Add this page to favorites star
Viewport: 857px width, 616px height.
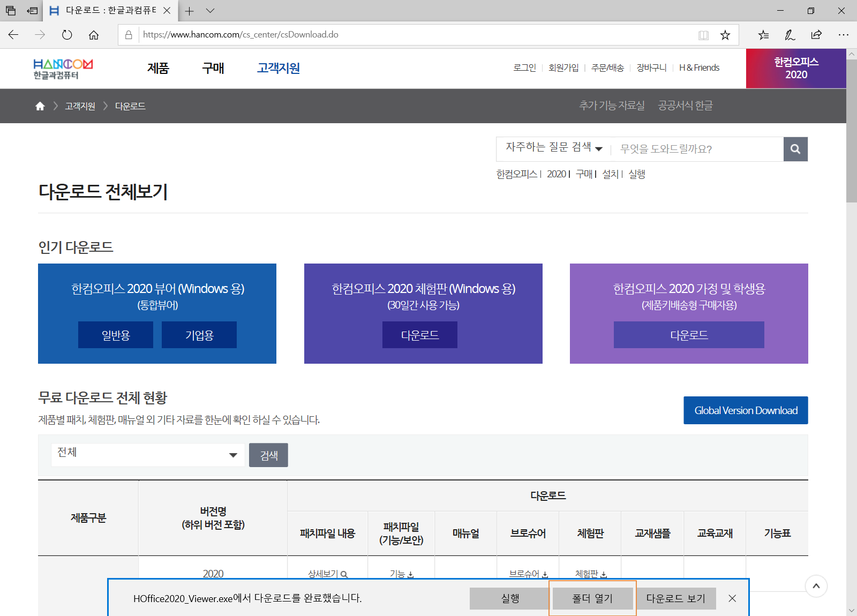pos(725,35)
